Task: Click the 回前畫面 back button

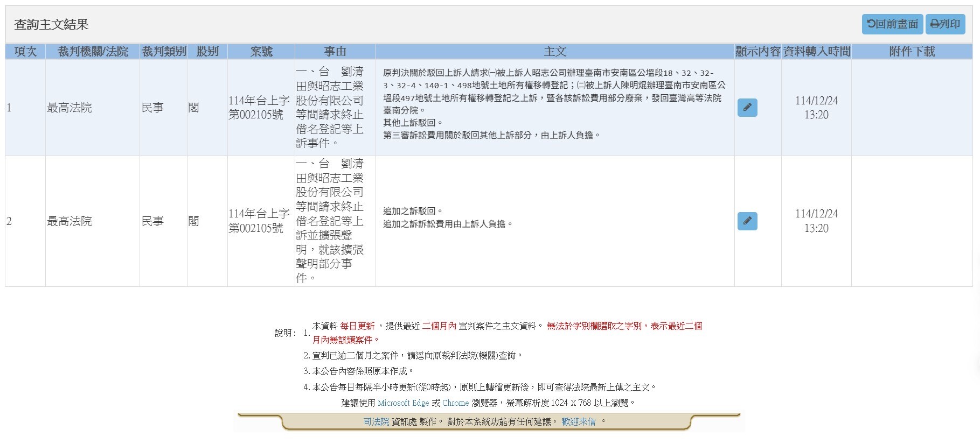Action: click(892, 24)
